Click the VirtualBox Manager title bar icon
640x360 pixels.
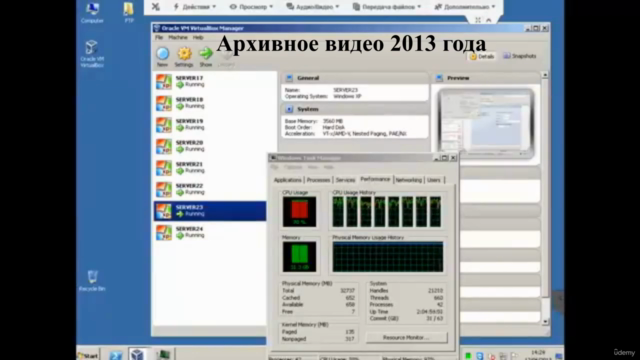coord(157,28)
